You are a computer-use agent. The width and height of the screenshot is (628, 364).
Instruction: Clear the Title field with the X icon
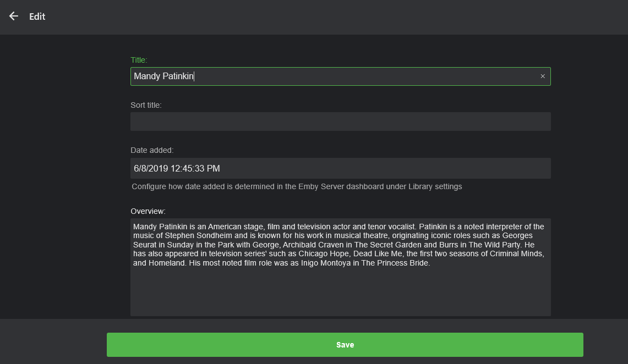(x=543, y=76)
